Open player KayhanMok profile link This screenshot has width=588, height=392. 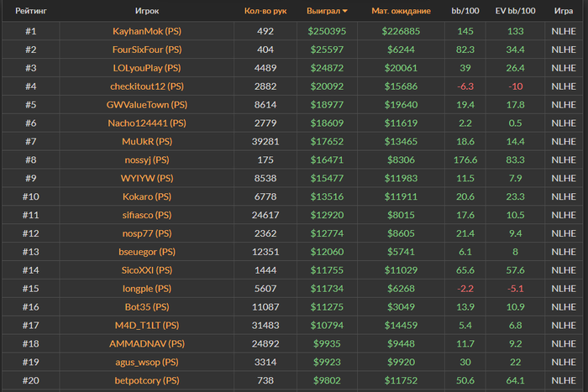pyautogui.click(x=138, y=31)
